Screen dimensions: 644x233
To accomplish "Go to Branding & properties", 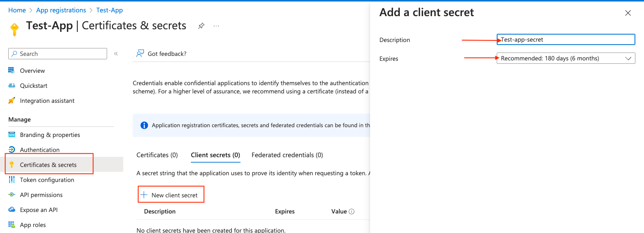I will pos(50,135).
